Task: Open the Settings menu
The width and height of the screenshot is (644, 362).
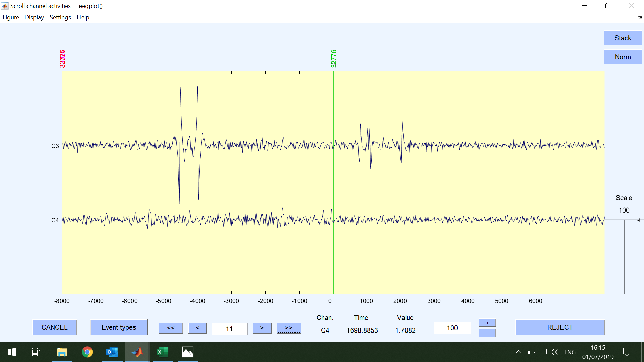Action: tap(60, 17)
